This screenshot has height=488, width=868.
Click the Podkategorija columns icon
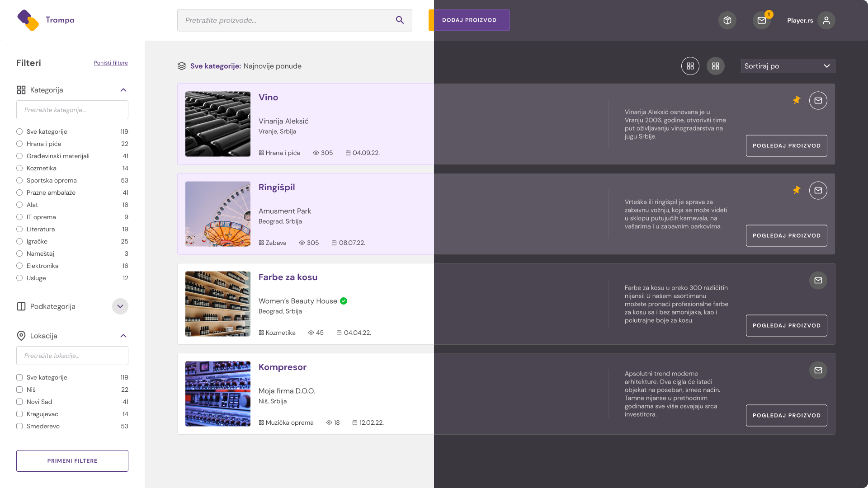(x=21, y=306)
